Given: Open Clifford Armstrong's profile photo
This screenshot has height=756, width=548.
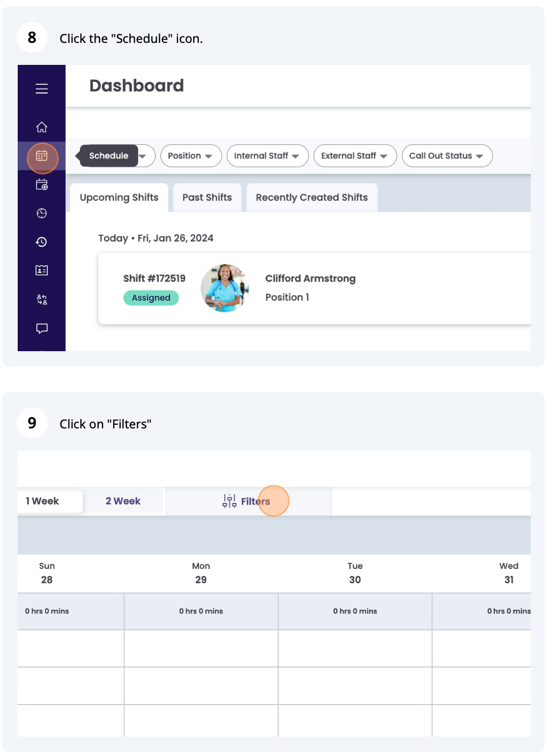Looking at the screenshot, I should [225, 288].
